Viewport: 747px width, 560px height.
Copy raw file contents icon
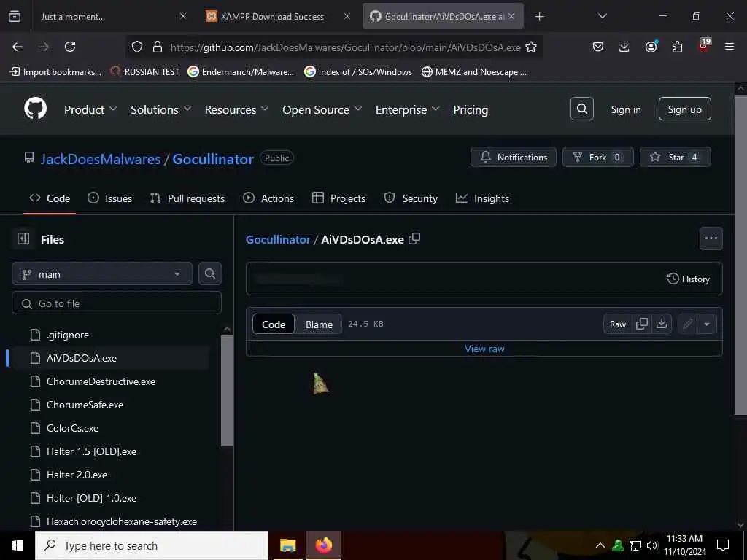642,324
